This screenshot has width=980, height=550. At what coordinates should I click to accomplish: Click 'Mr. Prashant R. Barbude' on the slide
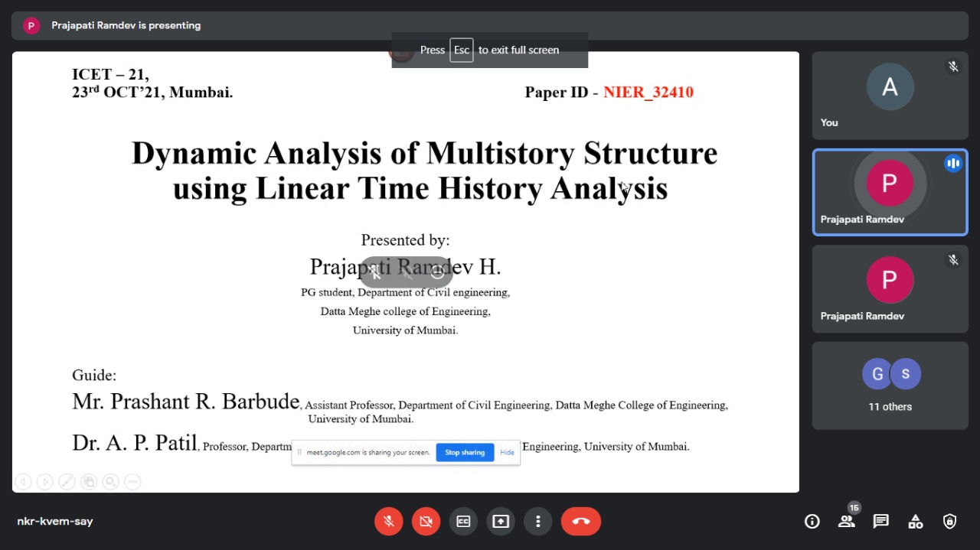pyautogui.click(x=185, y=402)
